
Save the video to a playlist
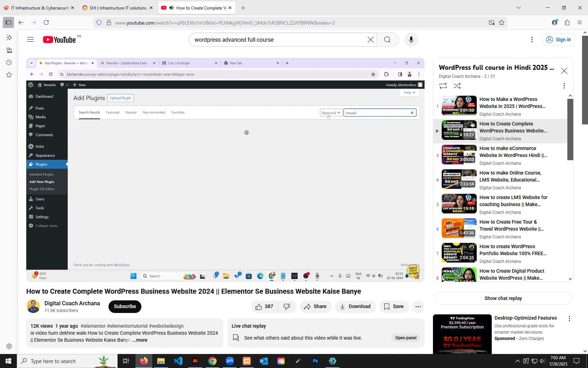pyautogui.click(x=394, y=307)
